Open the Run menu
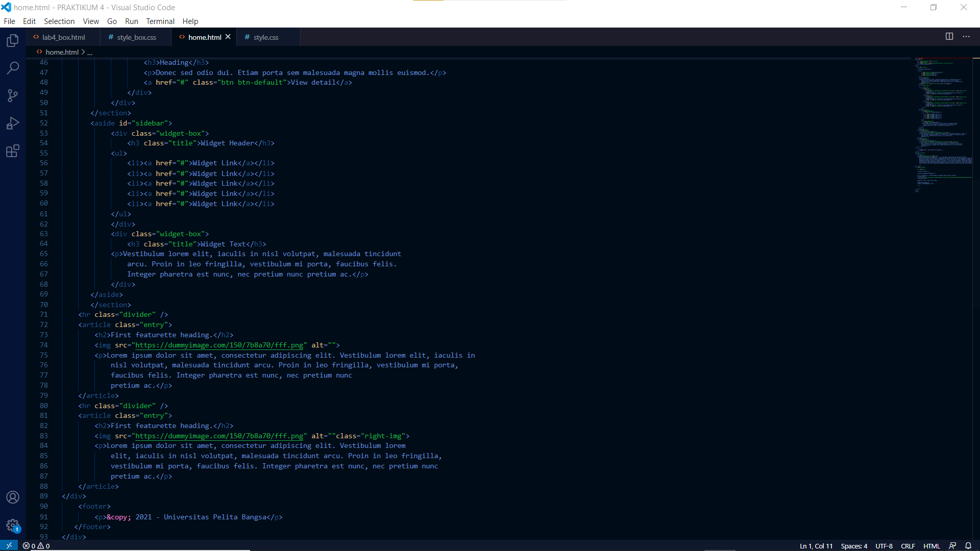Image resolution: width=980 pixels, height=551 pixels. [132, 21]
